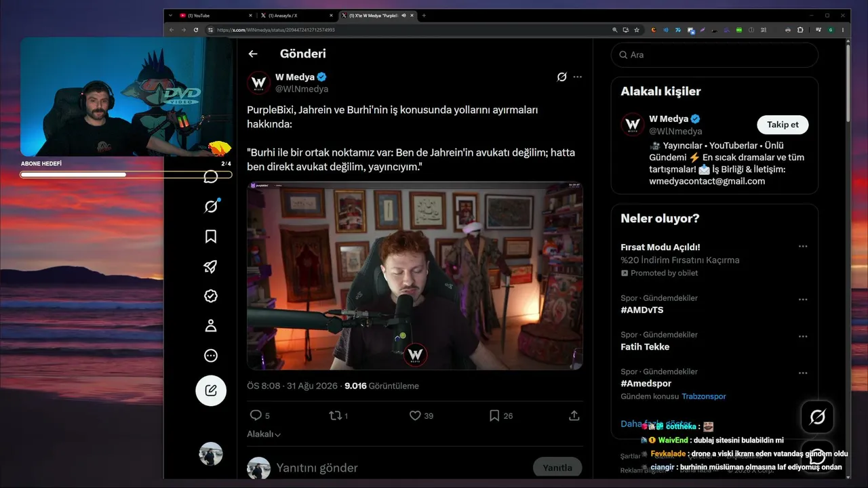Open the Trabzonspor topic link
The width and height of the screenshot is (868, 488).
click(704, 396)
